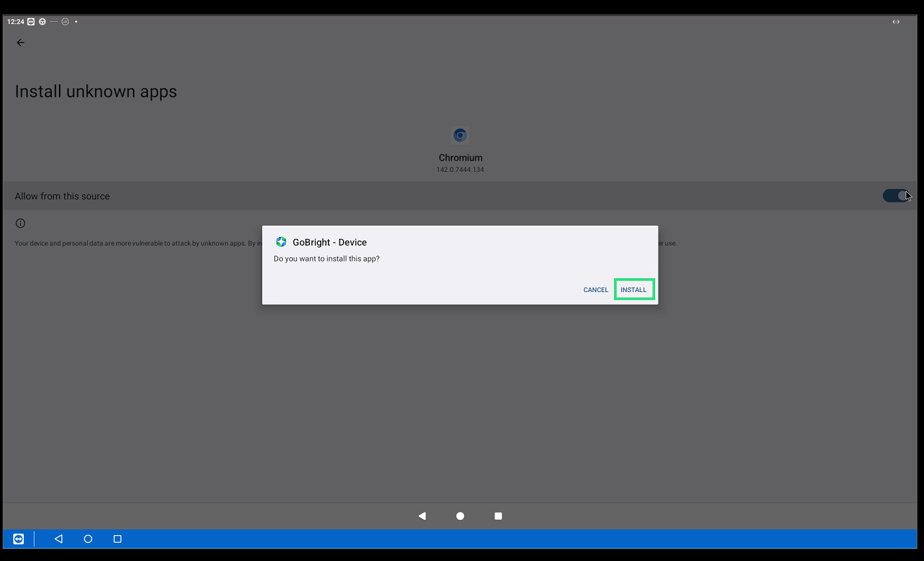The height and width of the screenshot is (561, 924).
Task: Click the do-not-disturb circle status icon
Action: (x=65, y=22)
